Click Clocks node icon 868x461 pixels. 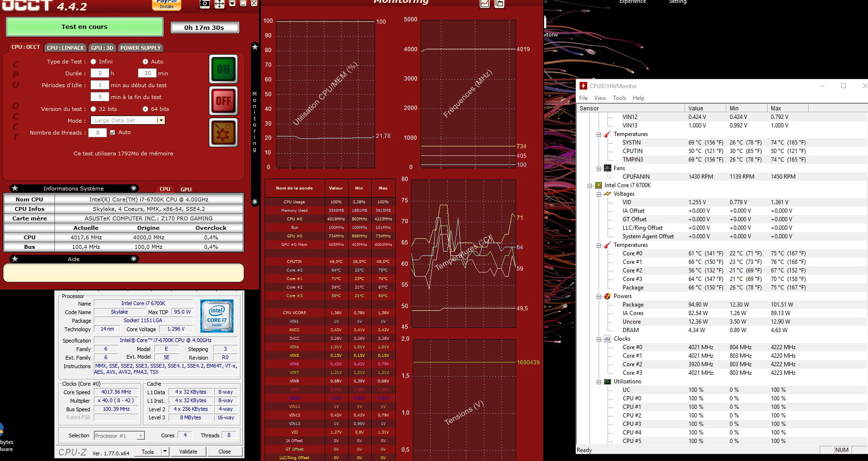point(607,339)
